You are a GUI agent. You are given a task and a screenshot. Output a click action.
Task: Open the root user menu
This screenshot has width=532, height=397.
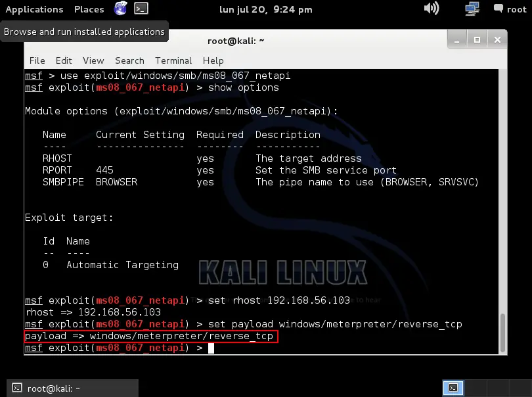(510, 9)
